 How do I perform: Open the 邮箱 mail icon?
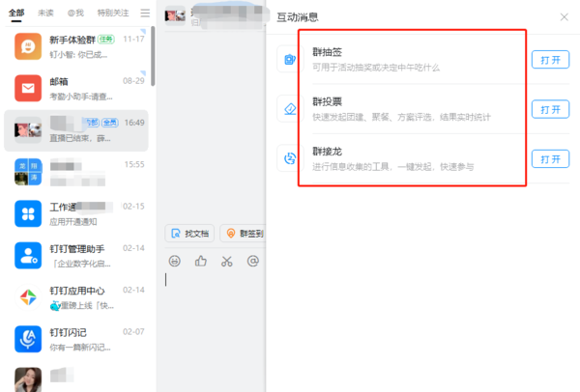[x=28, y=88]
